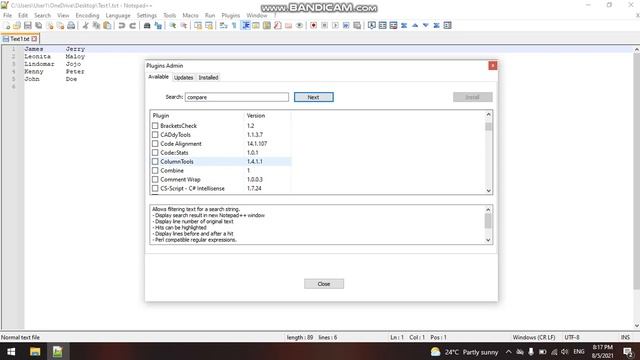Click the plugin description scrollbar thumb
This screenshot has width=640, height=360.
[x=488, y=221]
